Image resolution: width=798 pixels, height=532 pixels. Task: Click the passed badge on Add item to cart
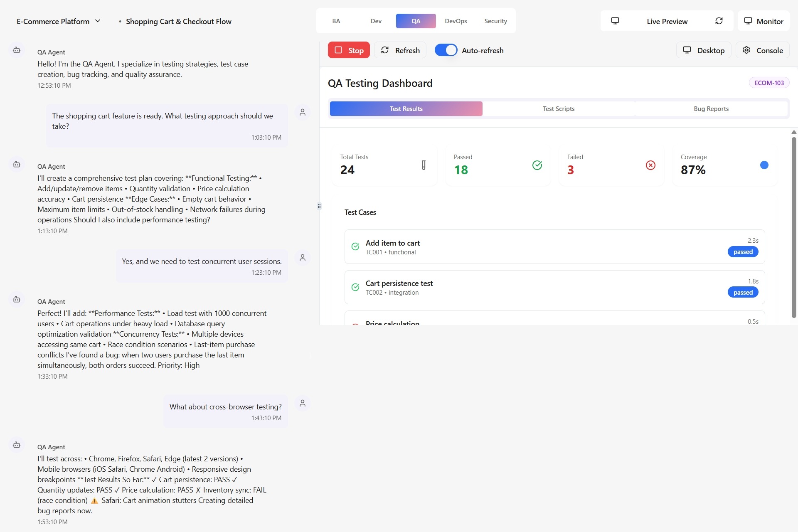coord(743,251)
